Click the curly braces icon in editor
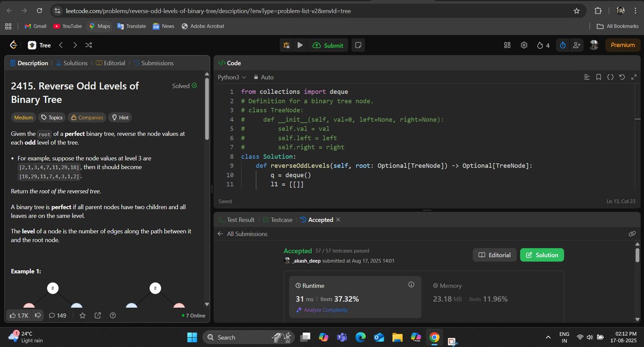The image size is (644, 347). (610, 77)
